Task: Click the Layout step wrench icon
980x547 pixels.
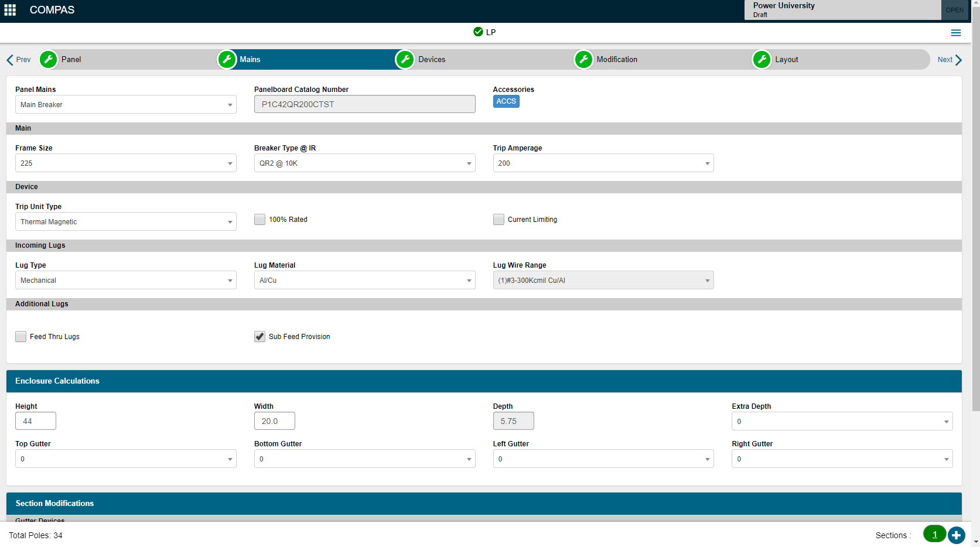Action: (762, 60)
